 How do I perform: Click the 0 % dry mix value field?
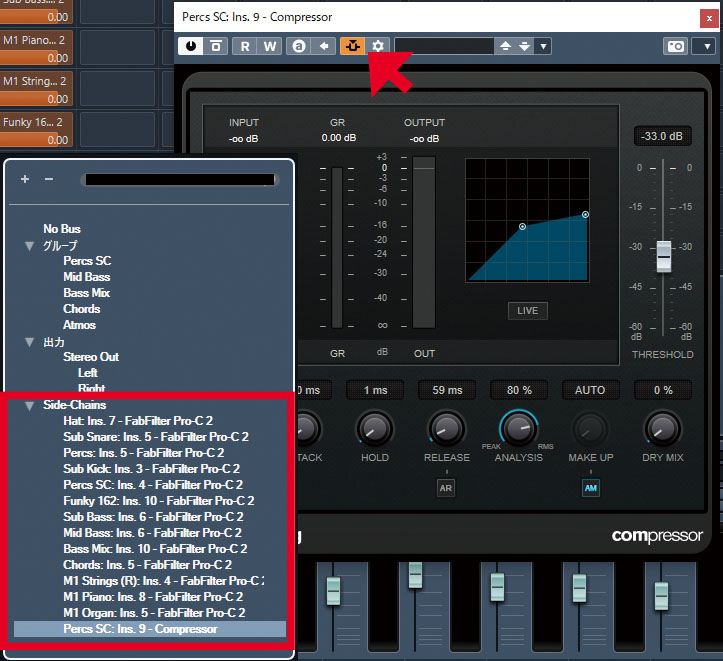pyautogui.click(x=663, y=390)
